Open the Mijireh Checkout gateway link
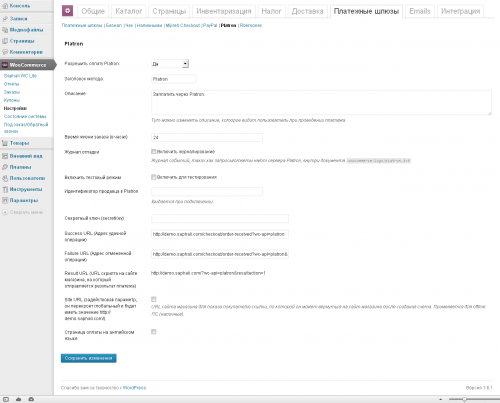Image resolution: width=500 pixels, height=403 pixels. pyautogui.click(x=183, y=25)
